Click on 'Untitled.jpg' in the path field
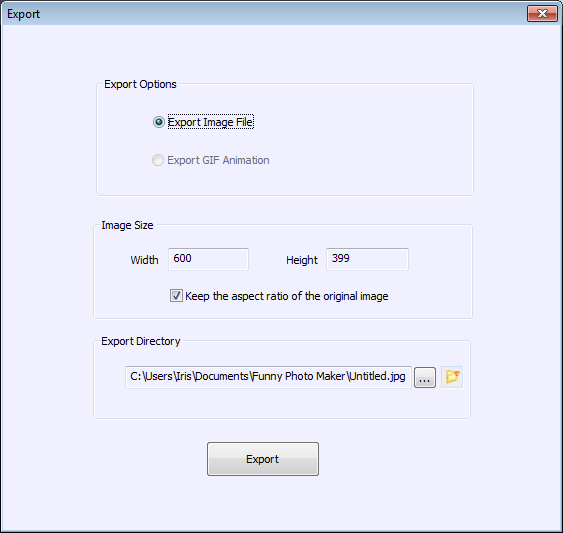Viewport: 563px width, 533px height. [377, 376]
